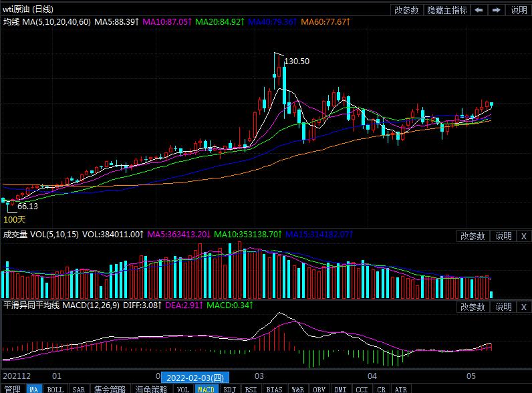Click the right arrow to scroll chart forward
Image resolution: width=532 pixels, height=393 pixels.
tap(497, 10)
